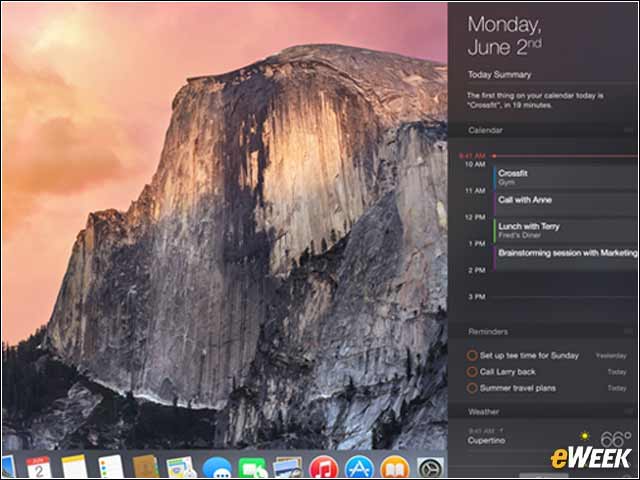640x480 pixels.
Task: Open the Crossfit calendar event
Action: pos(565,178)
